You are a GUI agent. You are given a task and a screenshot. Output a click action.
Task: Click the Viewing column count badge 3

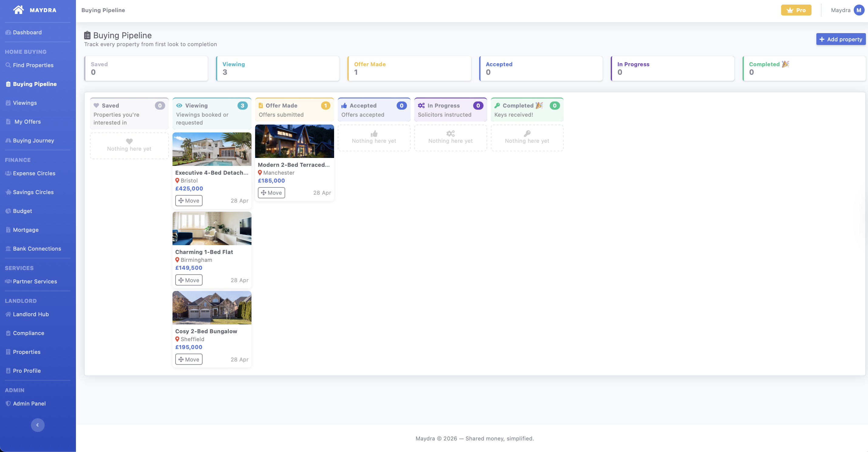242,105
